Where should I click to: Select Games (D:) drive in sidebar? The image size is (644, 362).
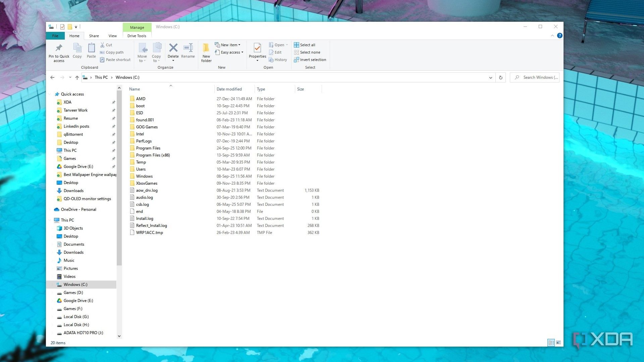coord(73,293)
